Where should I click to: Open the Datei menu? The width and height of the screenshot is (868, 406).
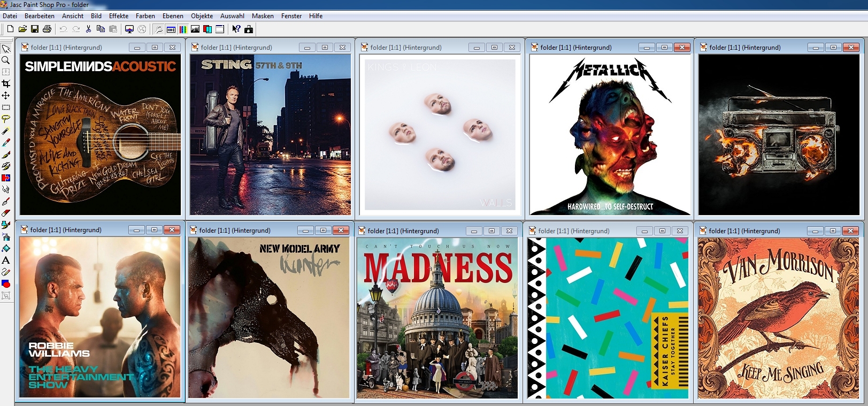click(x=10, y=16)
